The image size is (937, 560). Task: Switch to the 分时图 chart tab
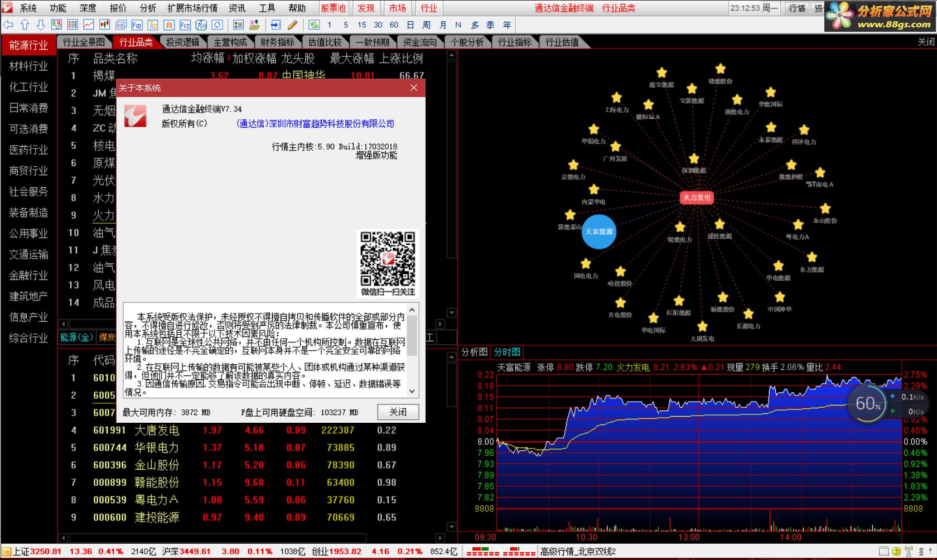(508, 351)
